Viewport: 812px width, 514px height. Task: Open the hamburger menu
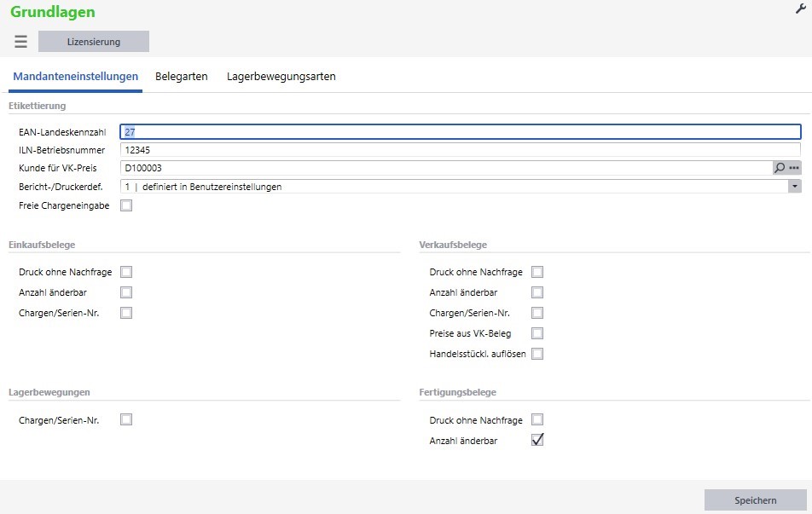pyautogui.click(x=21, y=42)
